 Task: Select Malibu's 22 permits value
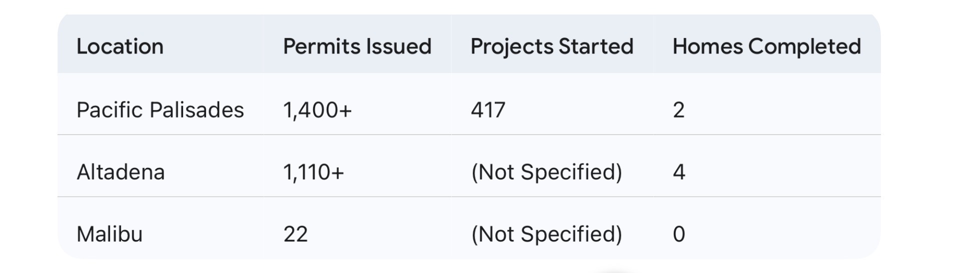tap(296, 234)
